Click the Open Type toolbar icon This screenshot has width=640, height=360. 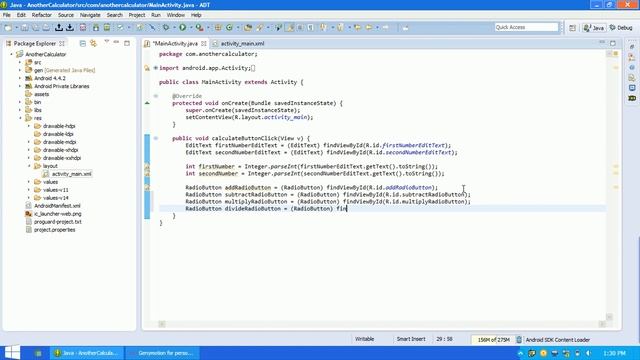click(248, 27)
